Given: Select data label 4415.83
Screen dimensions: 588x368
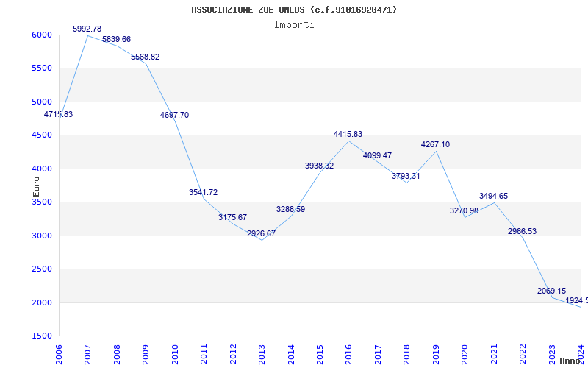Looking at the screenshot, I should click(348, 134).
